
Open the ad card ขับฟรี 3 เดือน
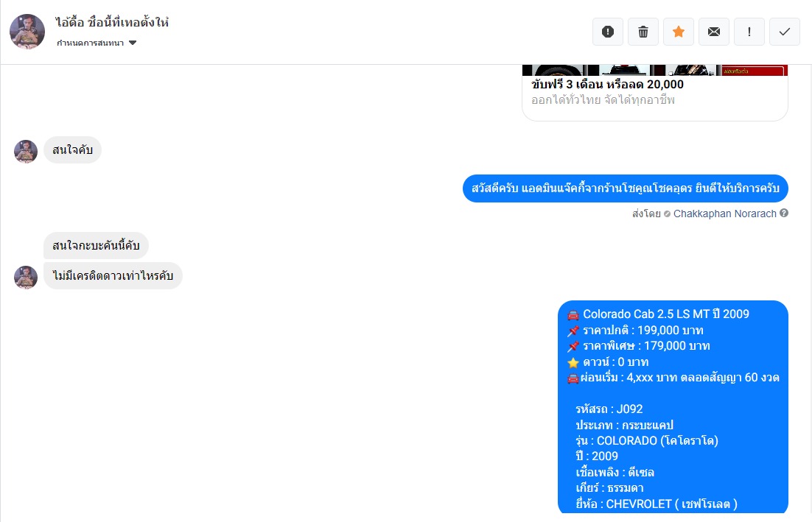(x=655, y=92)
